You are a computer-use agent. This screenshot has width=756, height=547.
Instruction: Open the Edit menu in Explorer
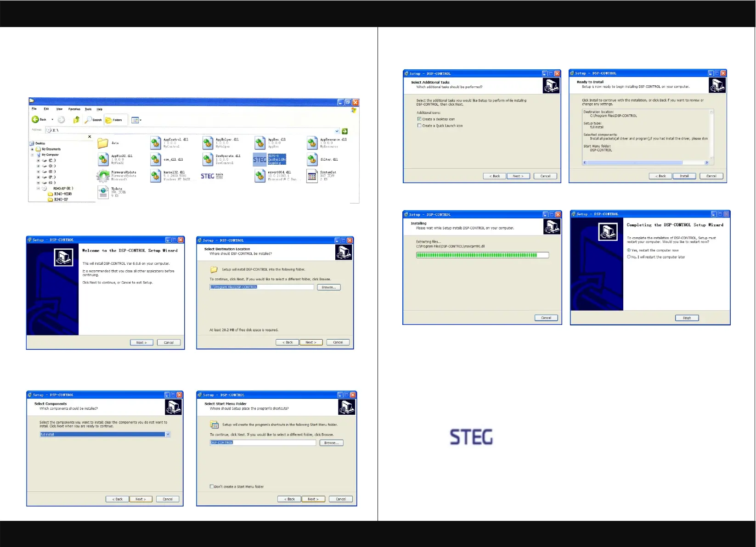[x=46, y=109]
